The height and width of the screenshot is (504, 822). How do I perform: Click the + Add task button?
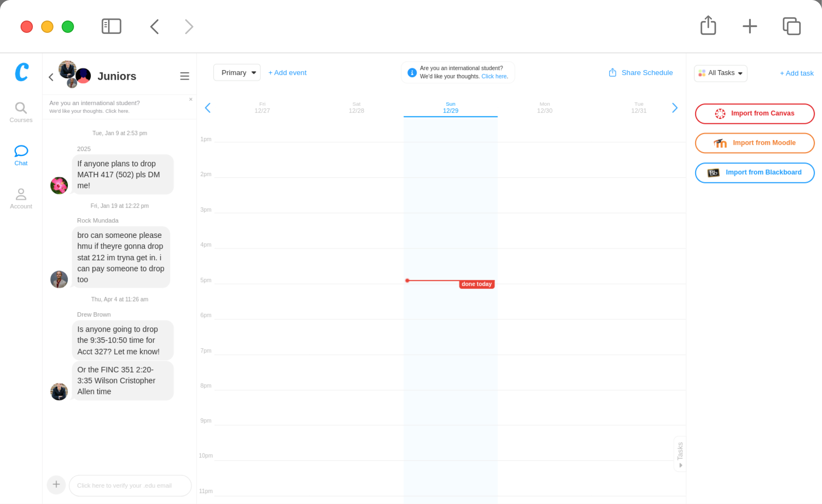[x=796, y=73]
